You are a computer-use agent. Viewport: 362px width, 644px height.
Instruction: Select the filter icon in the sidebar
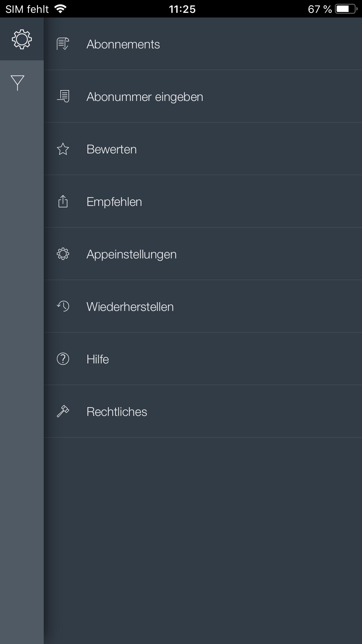17,81
